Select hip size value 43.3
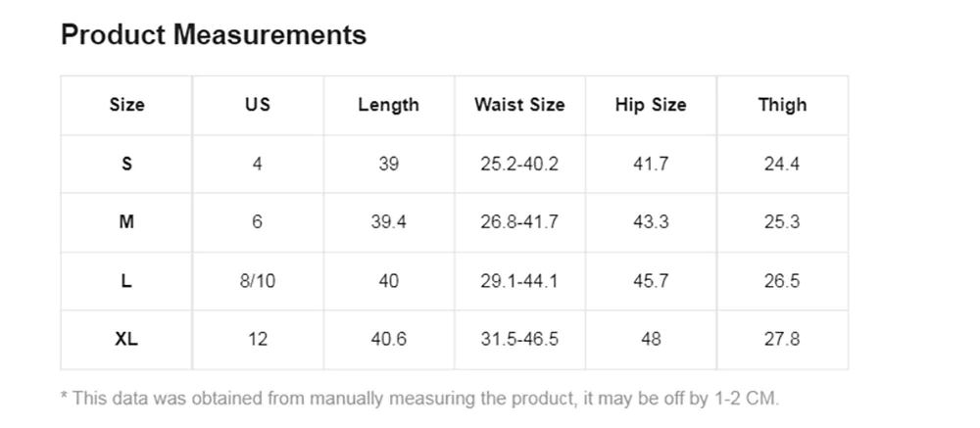This screenshot has width=980, height=428. tap(651, 221)
